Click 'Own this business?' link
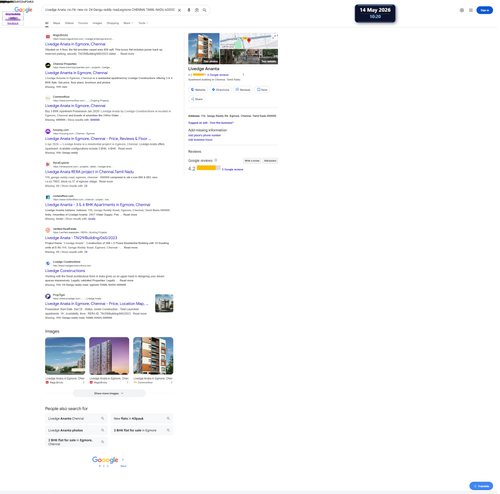Screen dimensions: 500x494 pyautogui.click(x=222, y=123)
